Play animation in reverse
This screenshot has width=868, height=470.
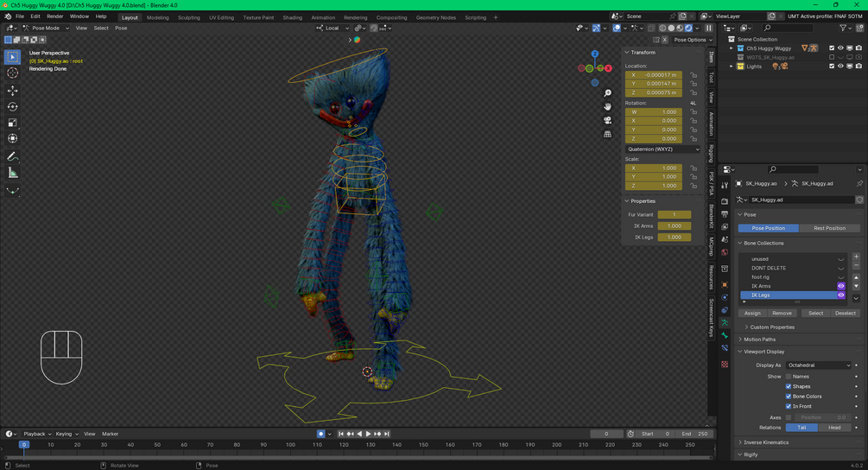(x=359, y=434)
